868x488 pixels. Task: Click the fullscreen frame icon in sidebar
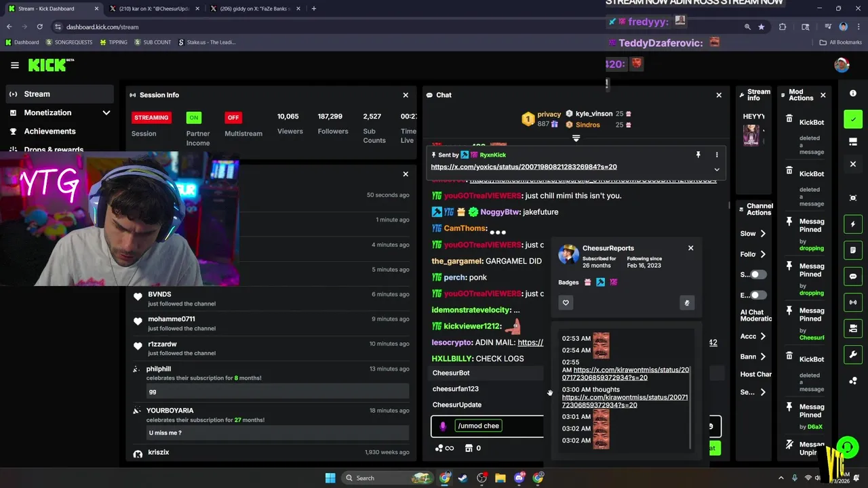coord(853,198)
